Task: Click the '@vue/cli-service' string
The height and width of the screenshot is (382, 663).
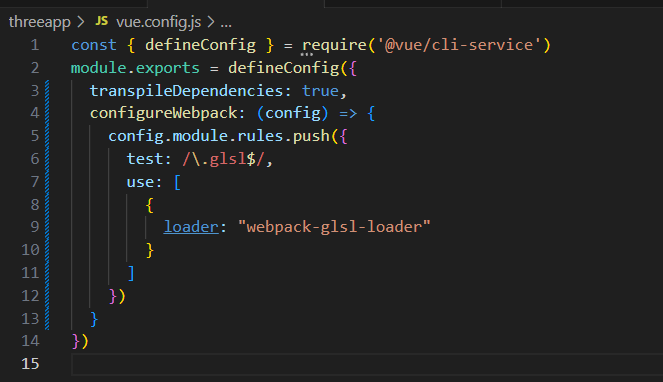Action: pyautogui.click(x=458, y=45)
